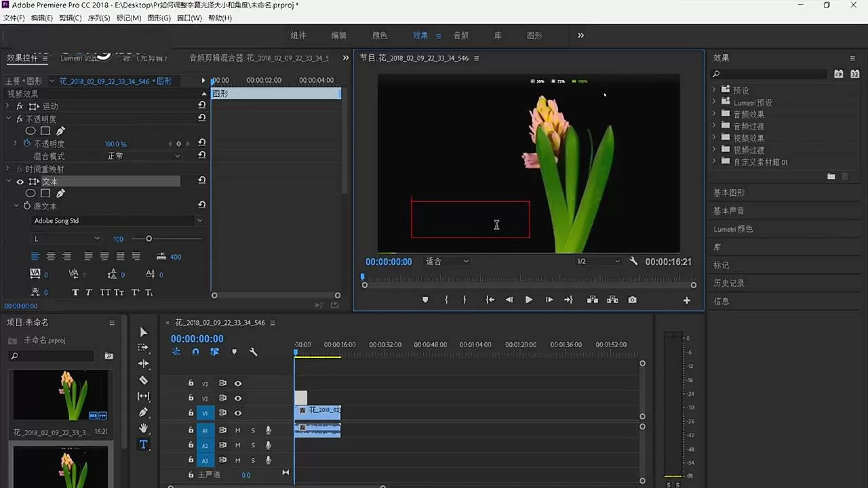Open the 历史记录 panel

tap(729, 283)
